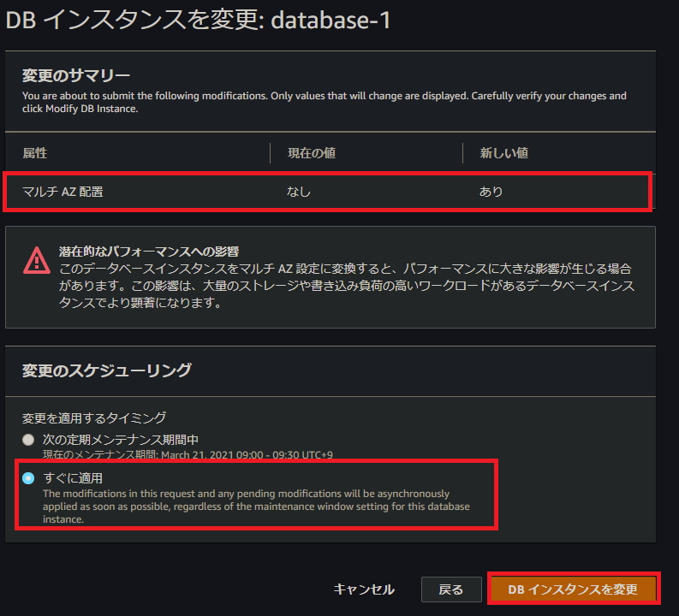Click the maintenance window March 21, 2021 text
This screenshot has width=679, height=616.
(x=188, y=454)
